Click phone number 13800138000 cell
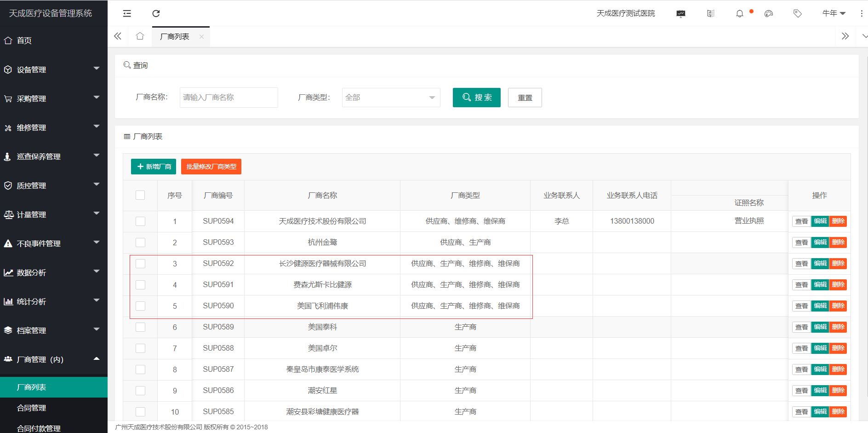 pyautogui.click(x=632, y=221)
